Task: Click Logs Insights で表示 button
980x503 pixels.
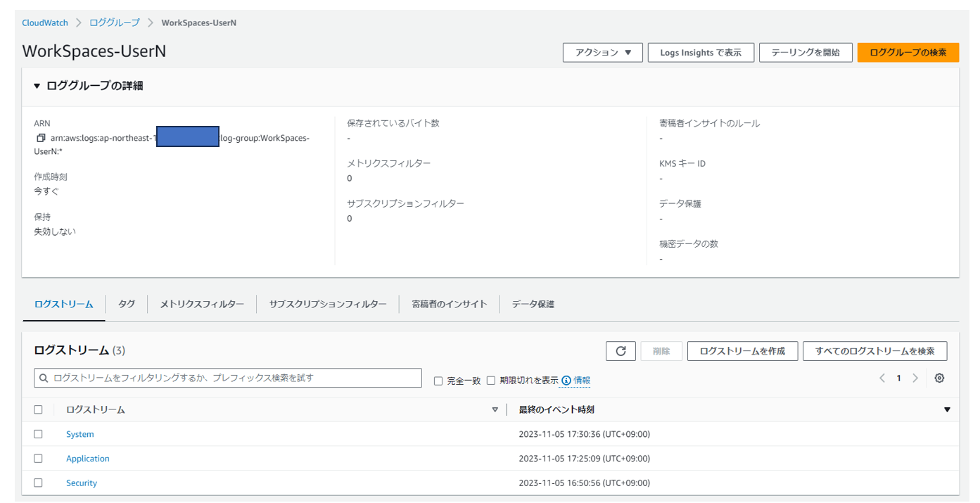Action: (x=701, y=53)
